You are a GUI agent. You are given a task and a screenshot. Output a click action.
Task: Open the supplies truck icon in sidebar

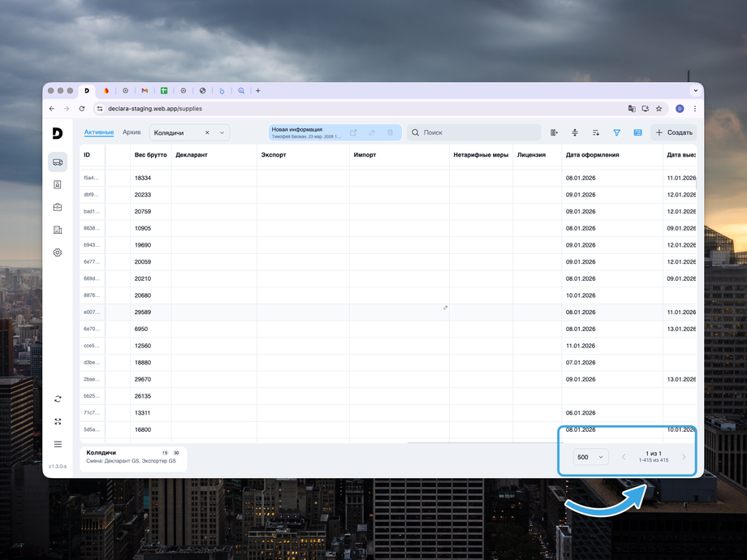coord(58,162)
